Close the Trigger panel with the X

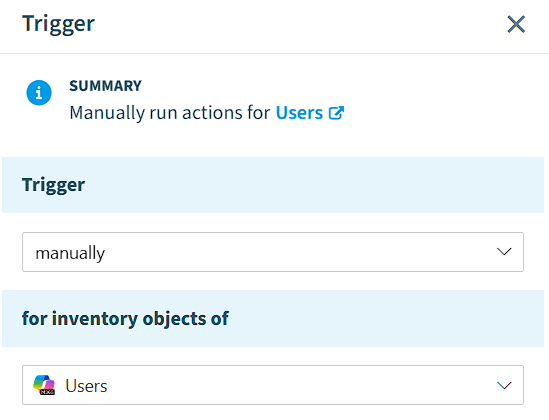tap(516, 24)
